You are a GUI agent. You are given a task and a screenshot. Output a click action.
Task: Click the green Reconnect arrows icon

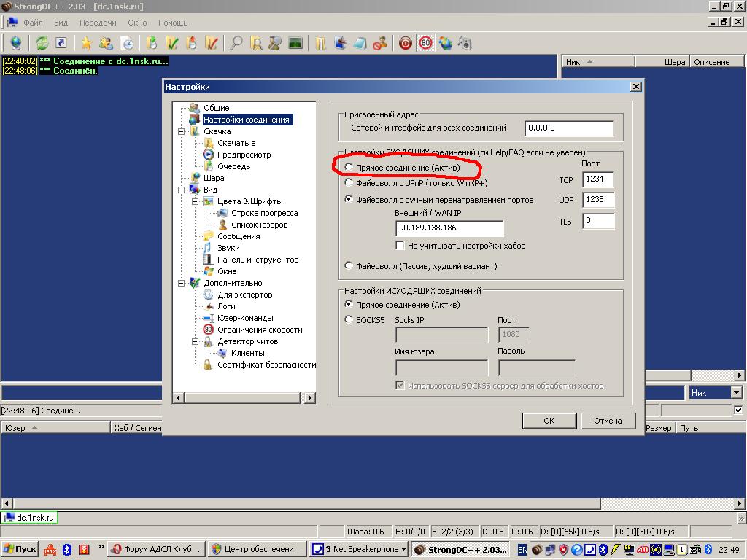42,43
